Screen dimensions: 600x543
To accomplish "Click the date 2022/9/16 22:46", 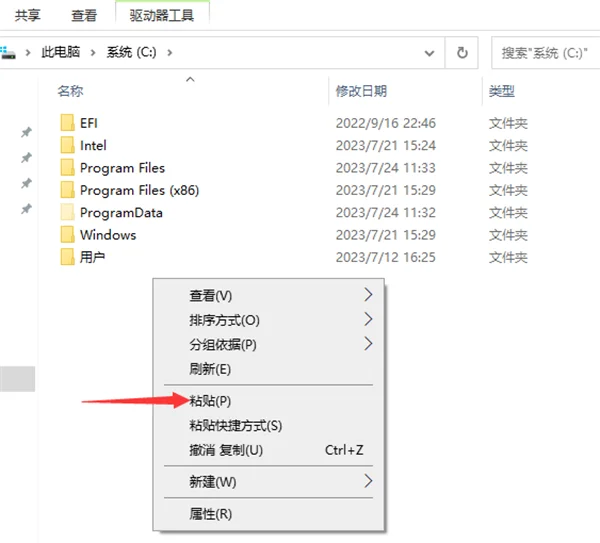I will point(386,123).
